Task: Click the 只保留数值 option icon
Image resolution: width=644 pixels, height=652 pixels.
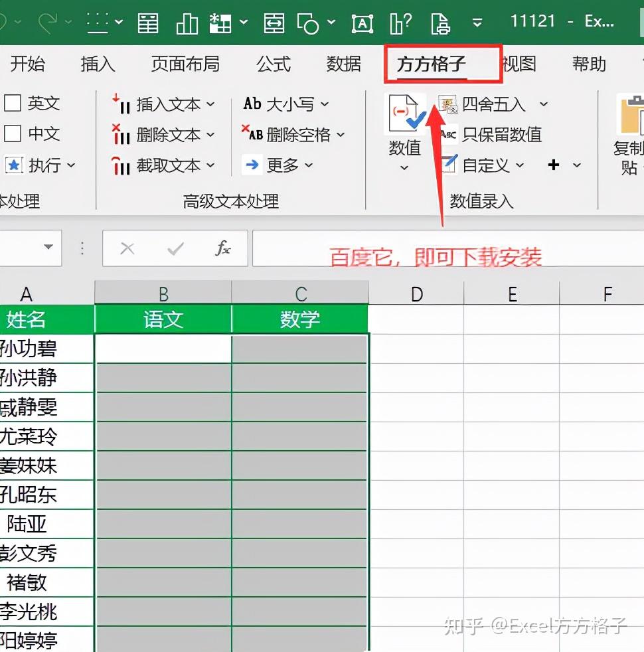Action: 448,134
